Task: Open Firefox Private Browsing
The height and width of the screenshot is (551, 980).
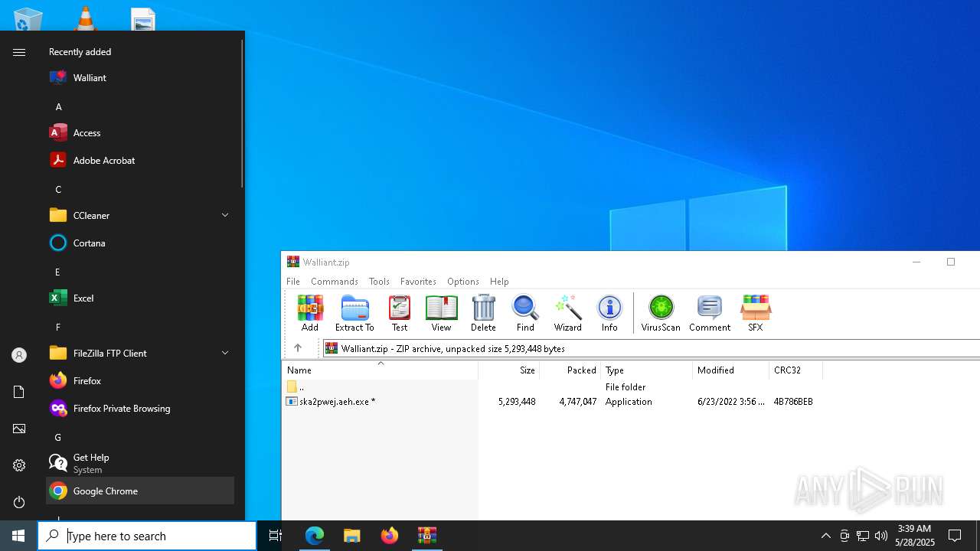Action: (140, 408)
